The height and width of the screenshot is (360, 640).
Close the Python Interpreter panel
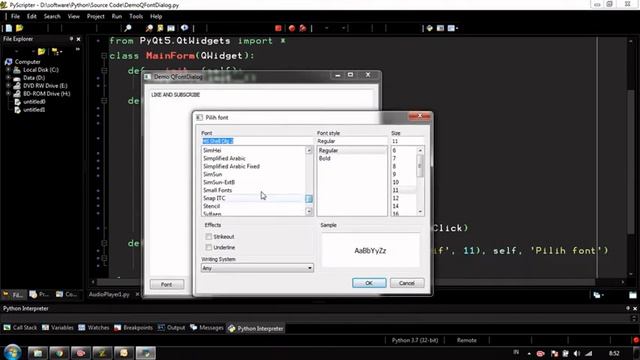[x=635, y=309]
